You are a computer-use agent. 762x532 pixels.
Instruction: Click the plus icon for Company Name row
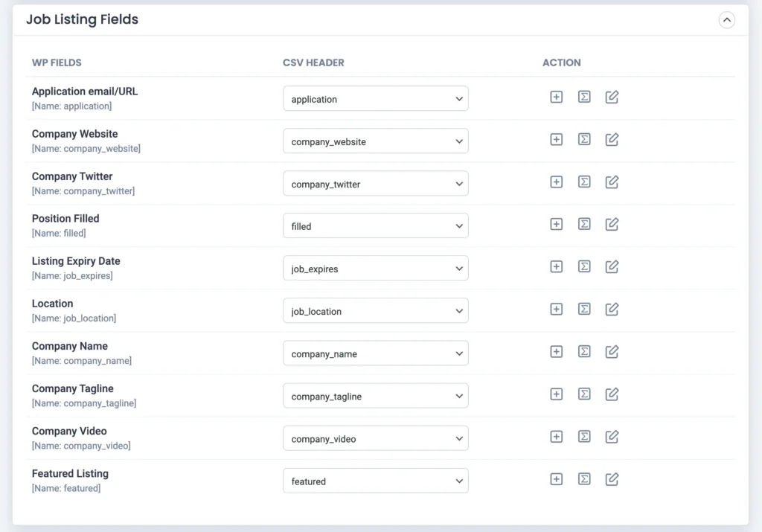click(556, 351)
